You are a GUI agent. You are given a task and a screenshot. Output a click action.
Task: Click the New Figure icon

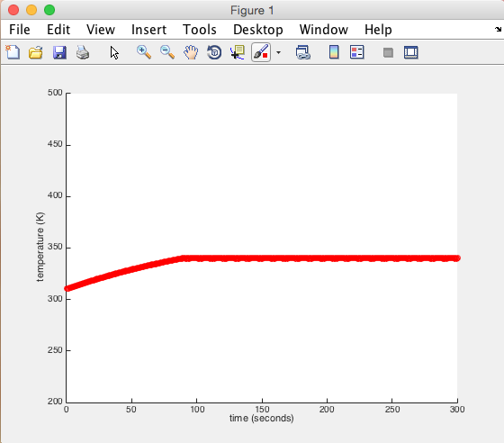13,52
